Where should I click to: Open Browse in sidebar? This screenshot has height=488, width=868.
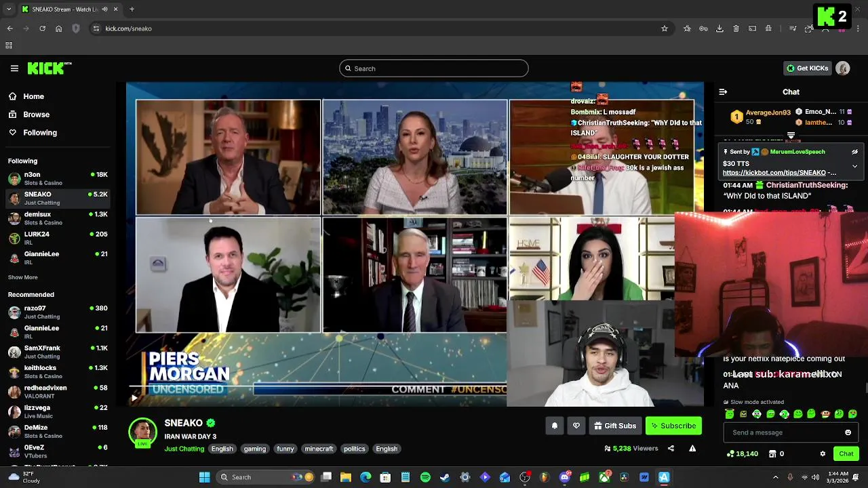point(28,115)
